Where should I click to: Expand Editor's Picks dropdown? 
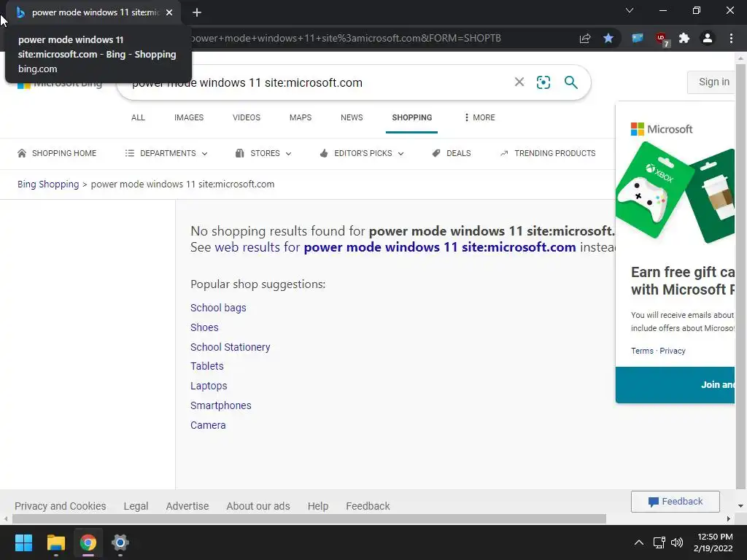click(362, 153)
